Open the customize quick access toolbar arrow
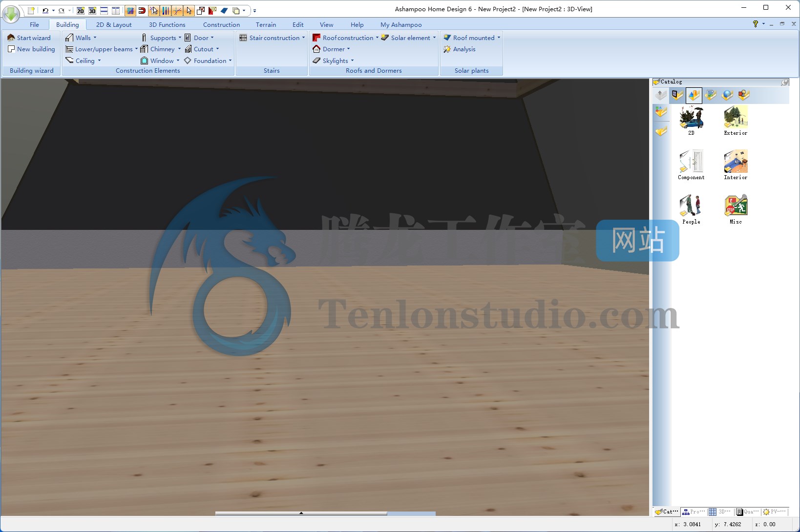 [x=254, y=10]
